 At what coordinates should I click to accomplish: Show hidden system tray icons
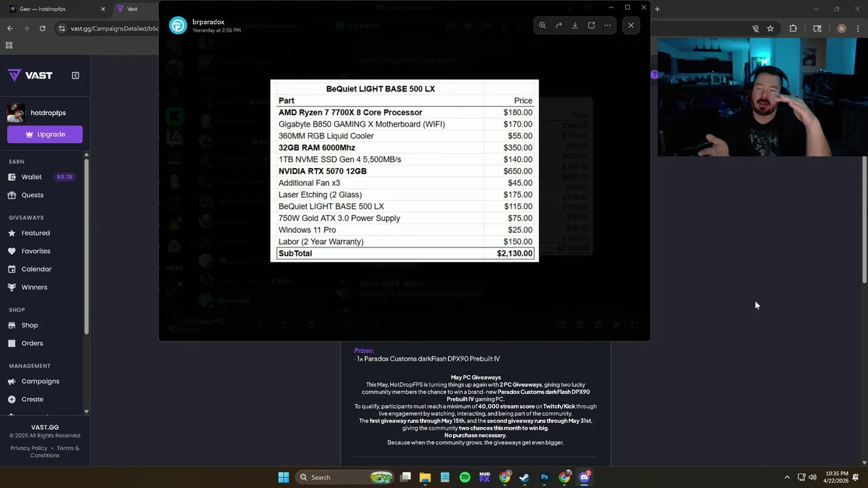[787, 477]
